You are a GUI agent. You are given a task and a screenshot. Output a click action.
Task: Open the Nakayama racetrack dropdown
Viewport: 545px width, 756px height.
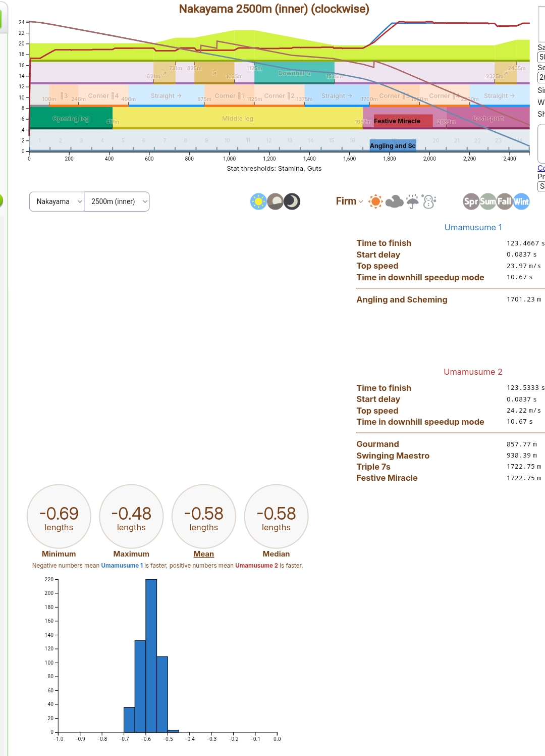(x=57, y=201)
